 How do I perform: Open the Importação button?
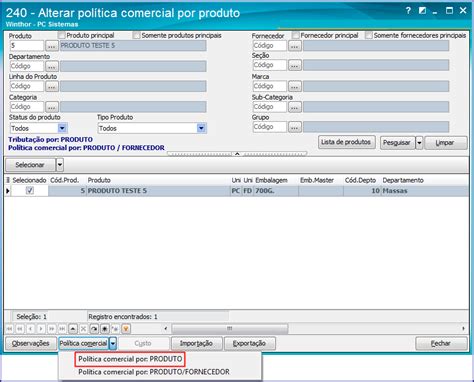196,343
